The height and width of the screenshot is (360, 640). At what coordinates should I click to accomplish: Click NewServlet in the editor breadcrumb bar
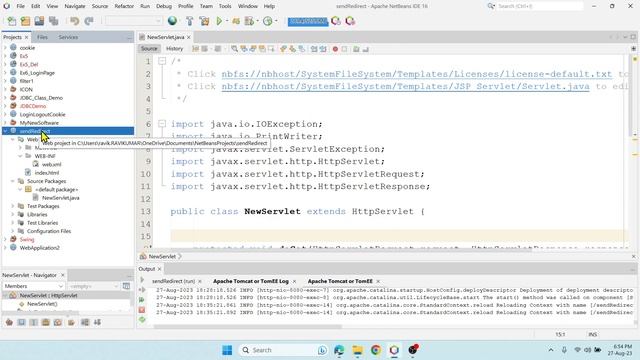[162, 256]
